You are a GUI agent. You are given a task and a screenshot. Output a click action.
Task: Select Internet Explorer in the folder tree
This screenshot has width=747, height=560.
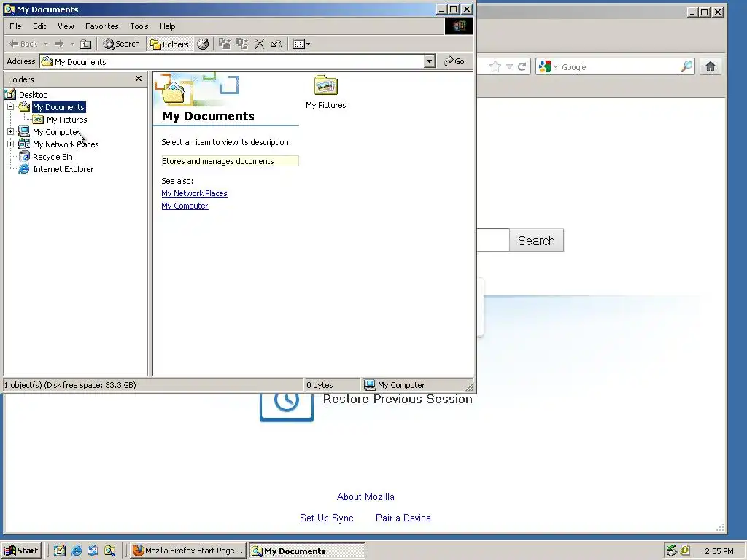(63, 169)
